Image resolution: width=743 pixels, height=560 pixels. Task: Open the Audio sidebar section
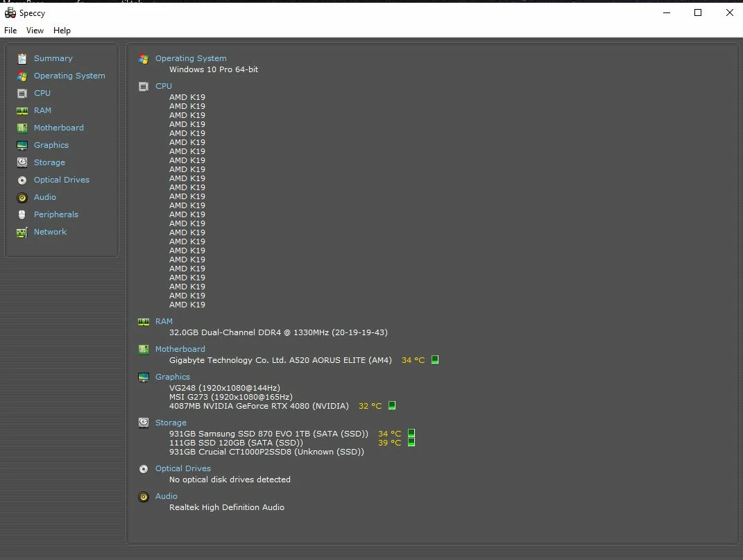pyautogui.click(x=45, y=197)
